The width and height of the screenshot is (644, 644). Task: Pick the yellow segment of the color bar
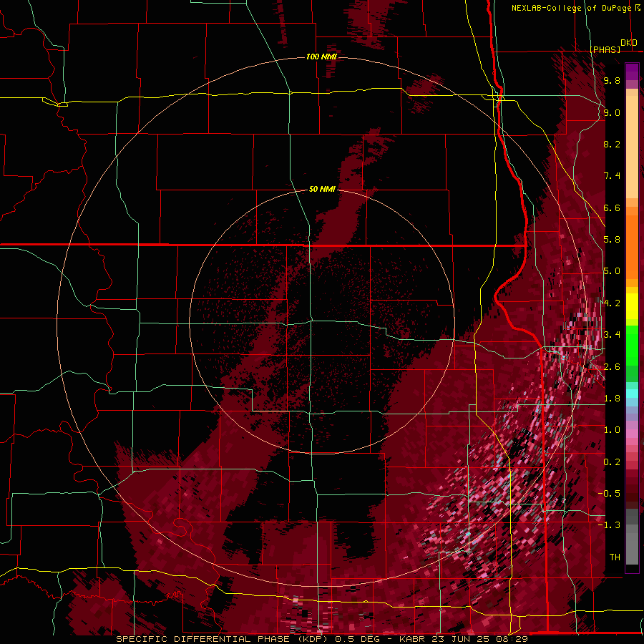tap(632, 306)
